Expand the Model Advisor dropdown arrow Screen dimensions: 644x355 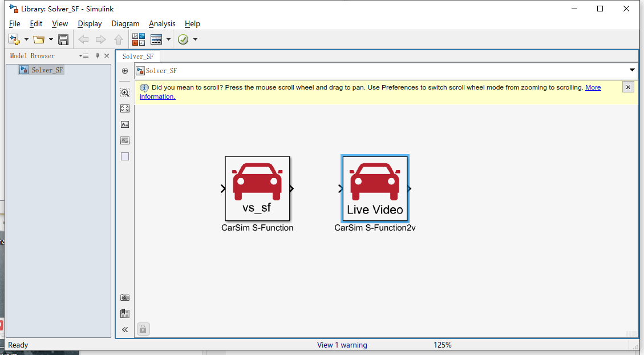[195, 39]
